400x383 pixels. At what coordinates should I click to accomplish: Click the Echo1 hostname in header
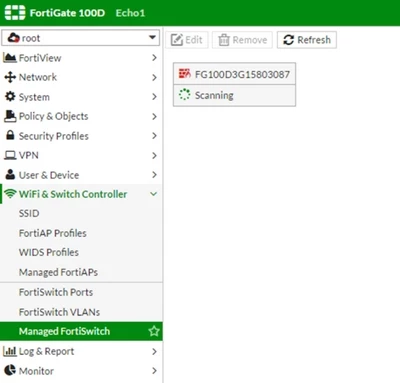130,13
